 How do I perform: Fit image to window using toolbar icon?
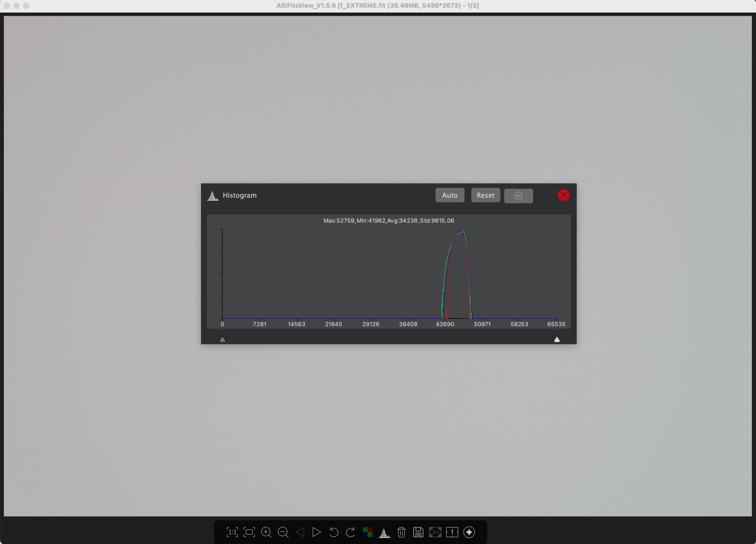pyautogui.click(x=249, y=532)
